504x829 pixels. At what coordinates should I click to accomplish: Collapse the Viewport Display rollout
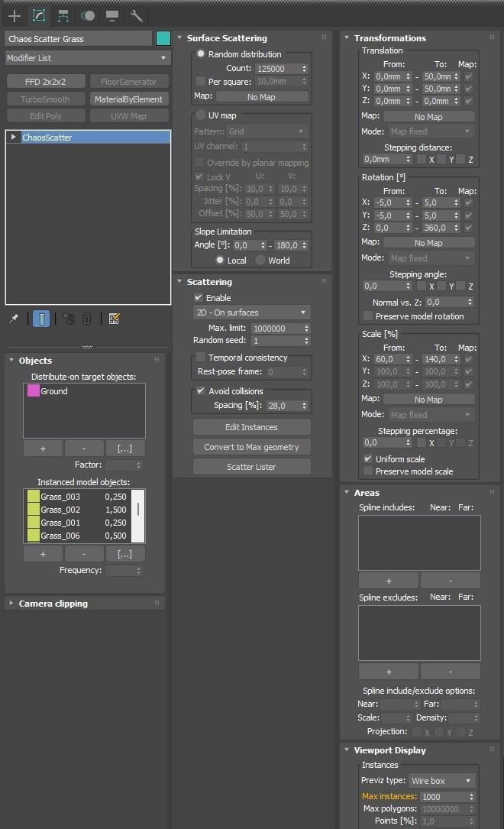pyautogui.click(x=347, y=750)
